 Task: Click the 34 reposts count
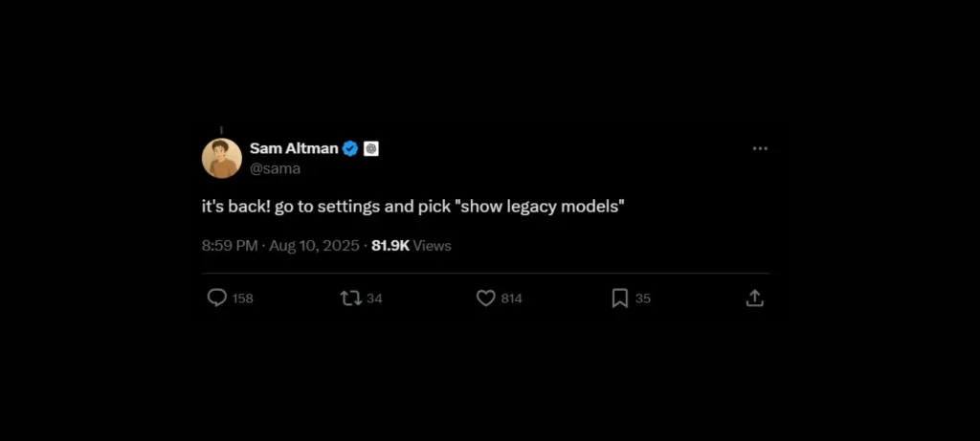374,298
